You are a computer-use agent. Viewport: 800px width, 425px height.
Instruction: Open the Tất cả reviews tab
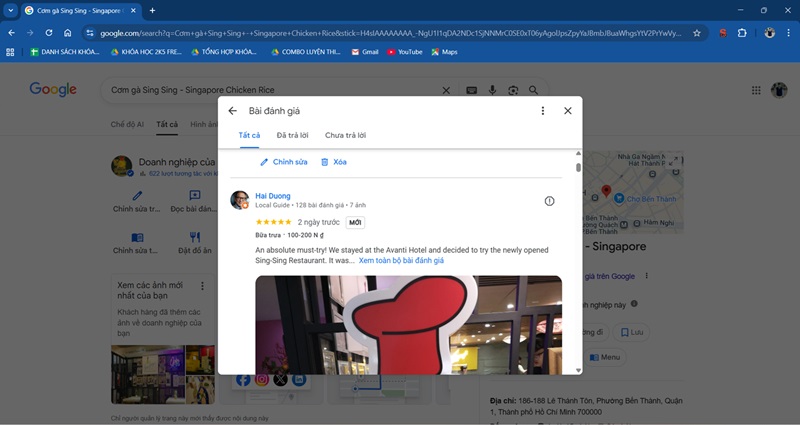pos(249,135)
